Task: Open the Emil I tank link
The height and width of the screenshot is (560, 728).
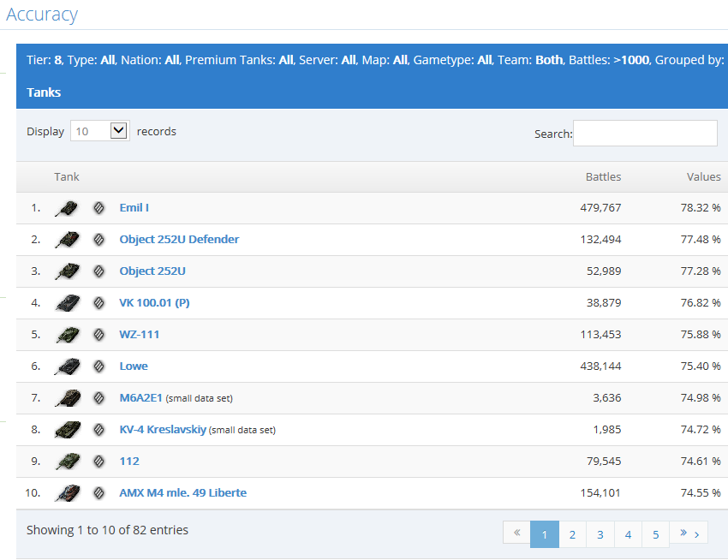Action: [x=134, y=207]
